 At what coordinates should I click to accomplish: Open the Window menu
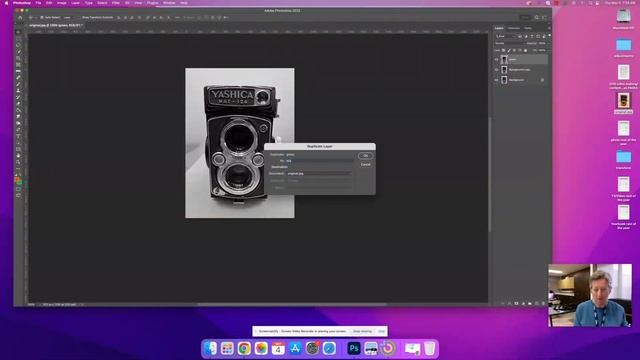(169, 3)
